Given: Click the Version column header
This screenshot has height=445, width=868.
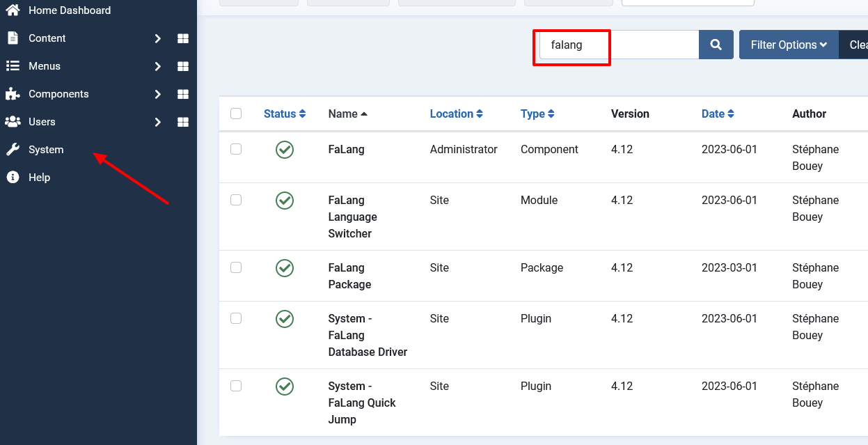Looking at the screenshot, I should pyautogui.click(x=630, y=114).
